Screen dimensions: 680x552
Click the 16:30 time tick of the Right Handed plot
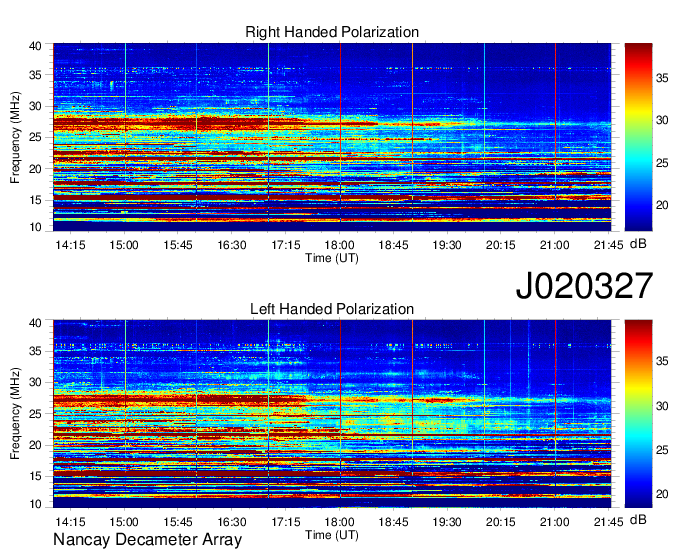pyautogui.click(x=232, y=245)
